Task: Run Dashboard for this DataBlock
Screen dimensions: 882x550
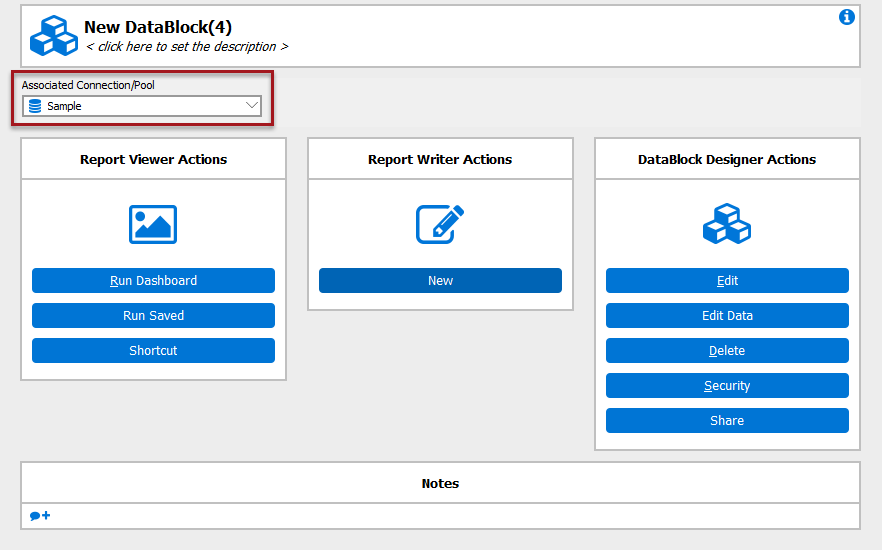Action: click(153, 281)
